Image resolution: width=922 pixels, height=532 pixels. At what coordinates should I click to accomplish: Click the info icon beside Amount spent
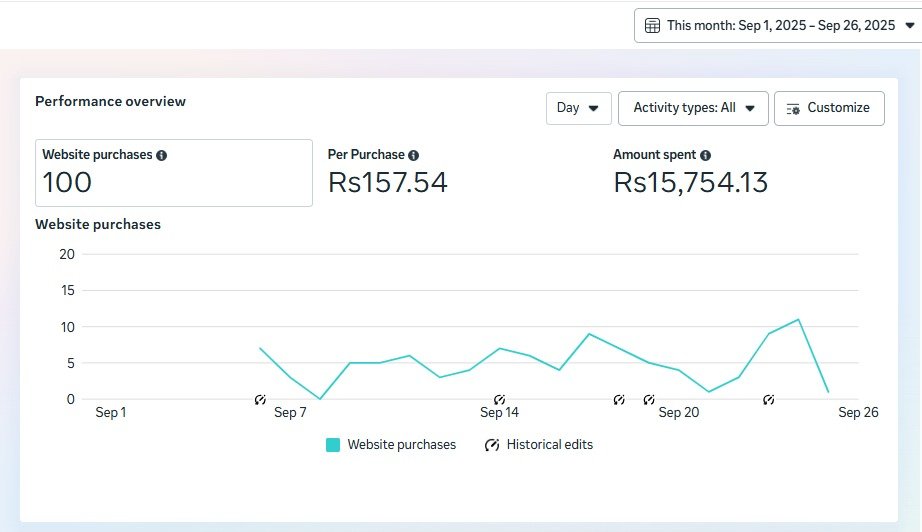(x=706, y=155)
